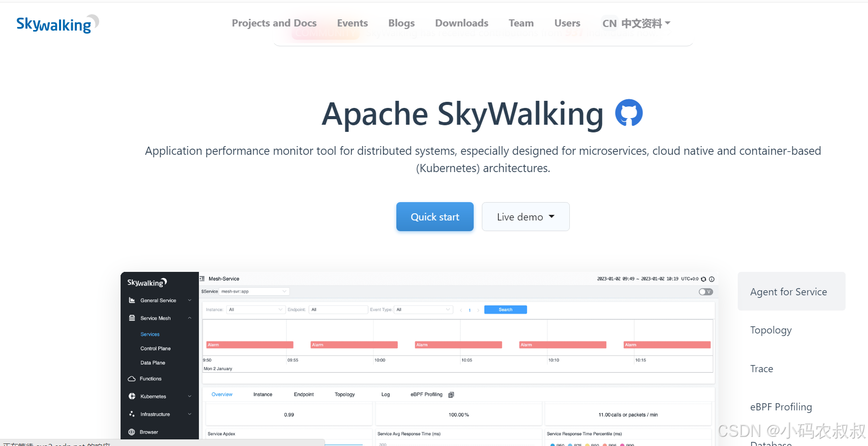Switch to the Instance tab
Screen dimensions: 868x446
point(263,395)
